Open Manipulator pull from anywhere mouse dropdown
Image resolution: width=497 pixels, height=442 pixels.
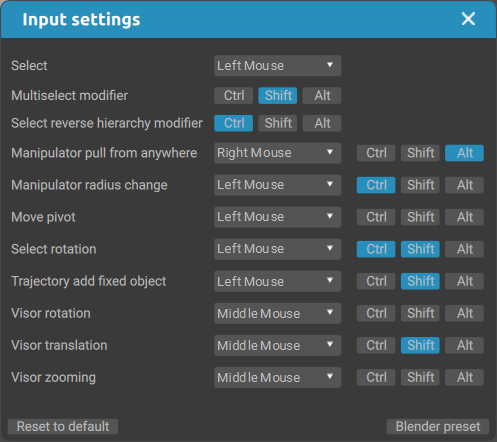[277, 153]
